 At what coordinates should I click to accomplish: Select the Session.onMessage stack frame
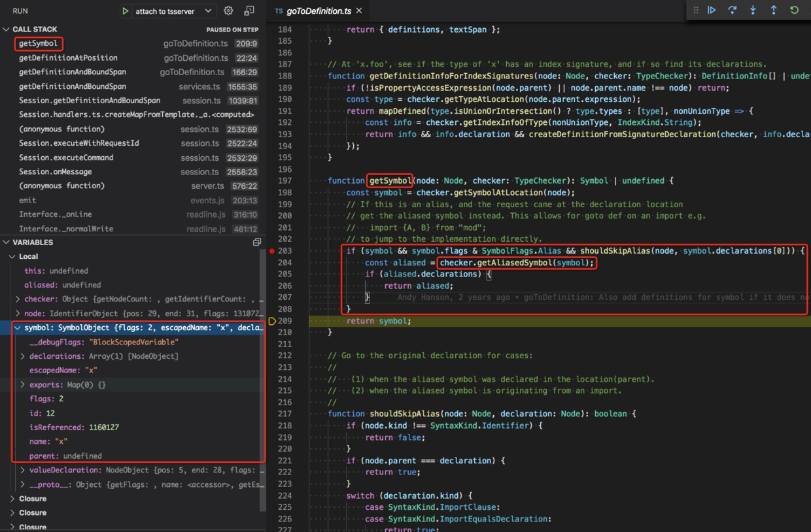point(133,172)
